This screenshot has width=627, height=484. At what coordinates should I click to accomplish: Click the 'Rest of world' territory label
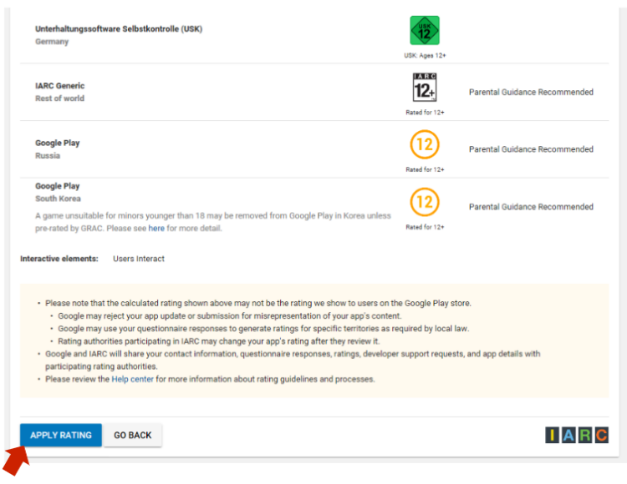[60, 99]
